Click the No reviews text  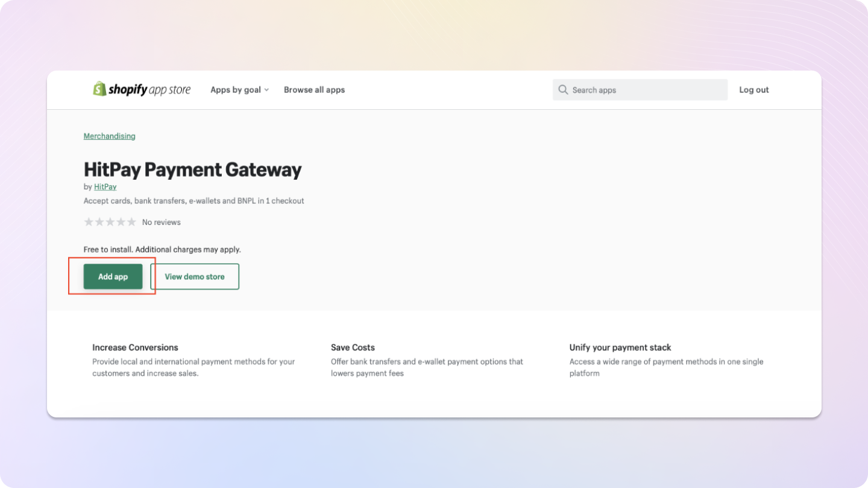(162, 223)
